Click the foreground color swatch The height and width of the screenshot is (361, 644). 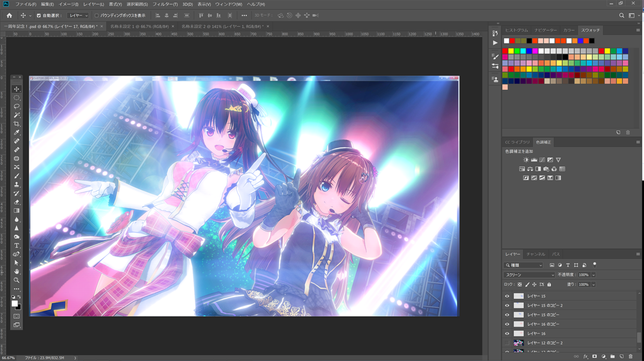click(x=14, y=304)
